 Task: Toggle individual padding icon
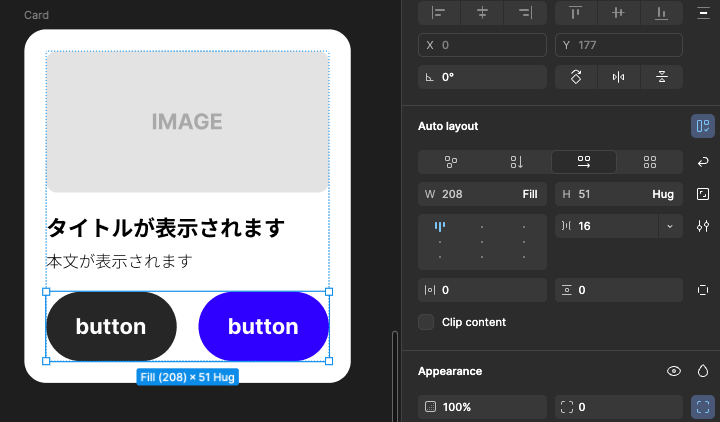coord(703,290)
